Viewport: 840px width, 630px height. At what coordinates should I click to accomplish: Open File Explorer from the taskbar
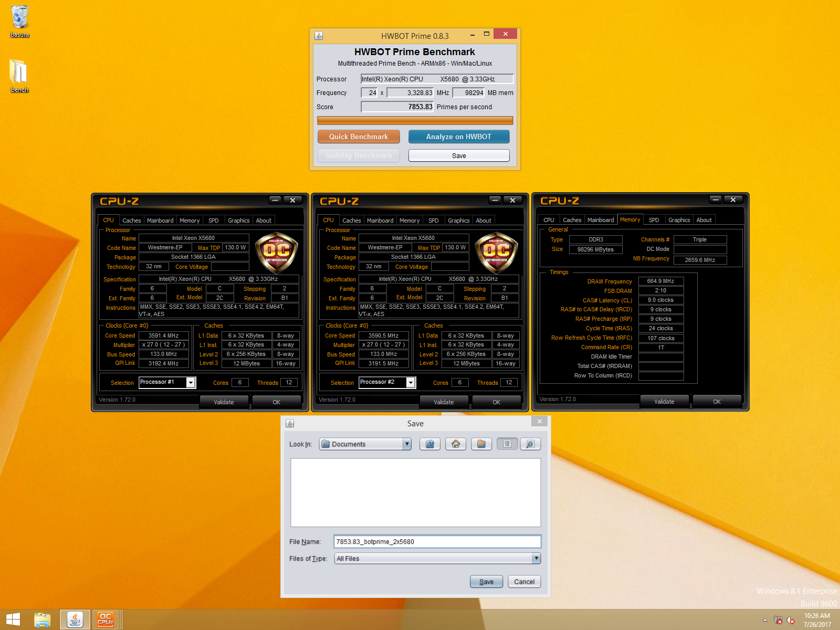(x=43, y=619)
